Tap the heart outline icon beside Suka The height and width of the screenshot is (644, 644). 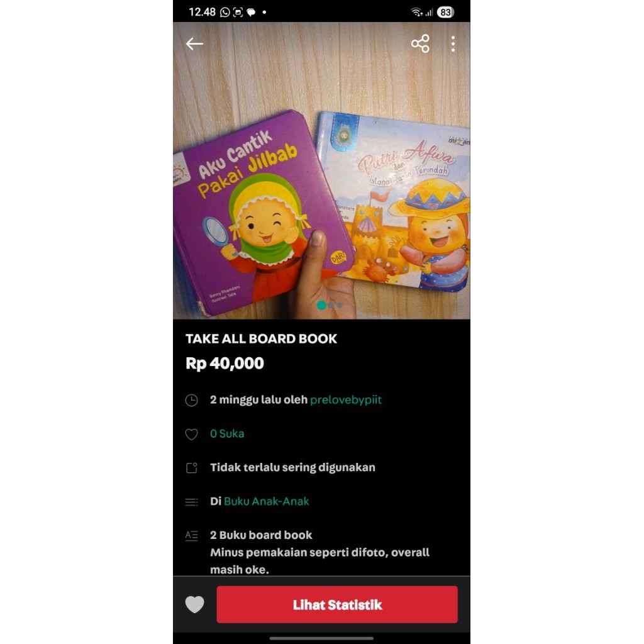tap(191, 434)
